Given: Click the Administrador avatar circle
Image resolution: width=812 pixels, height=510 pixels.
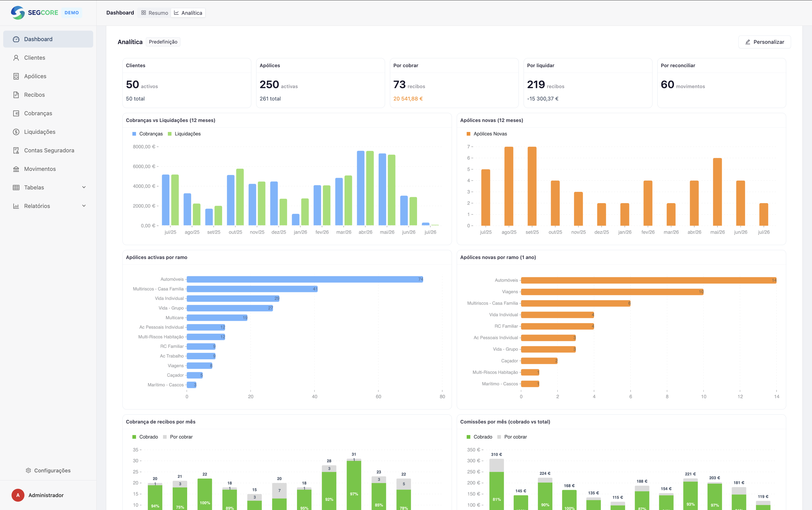Looking at the screenshot, I should (x=18, y=495).
